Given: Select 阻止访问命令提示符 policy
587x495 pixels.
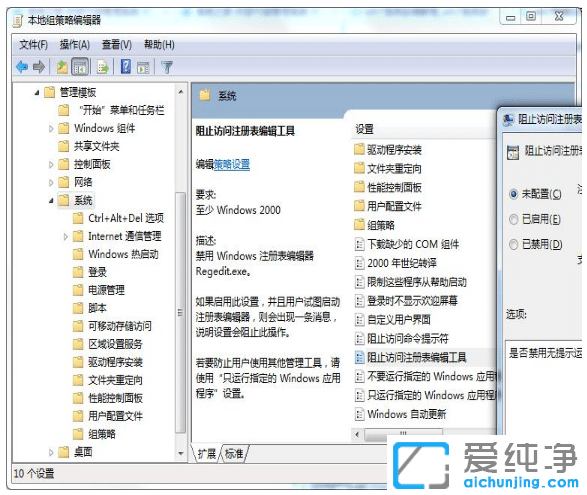Looking at the screenshot, I should (408, 338).
